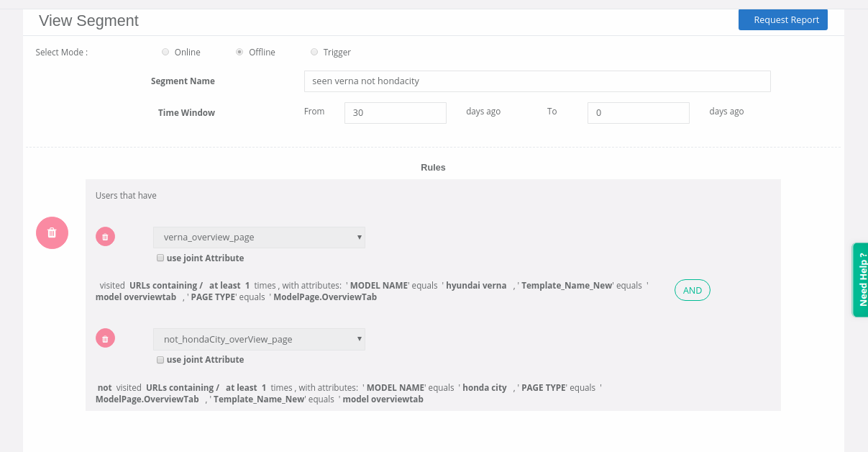868x452 pixels.
Task: Click the Time Window From field showing 30
Action: point(396,113)
